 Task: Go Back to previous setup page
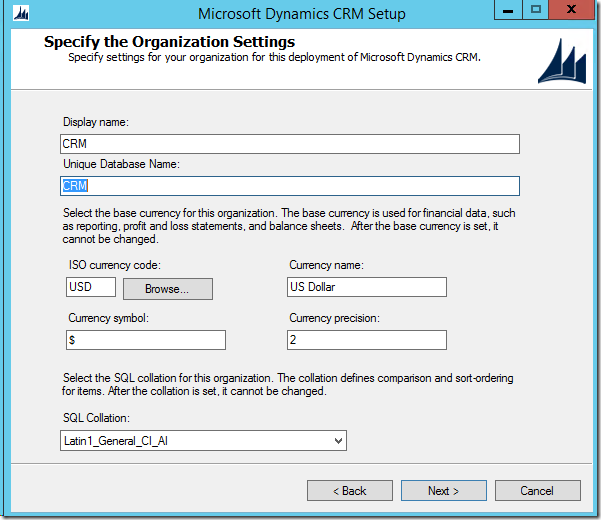[350, 490]
